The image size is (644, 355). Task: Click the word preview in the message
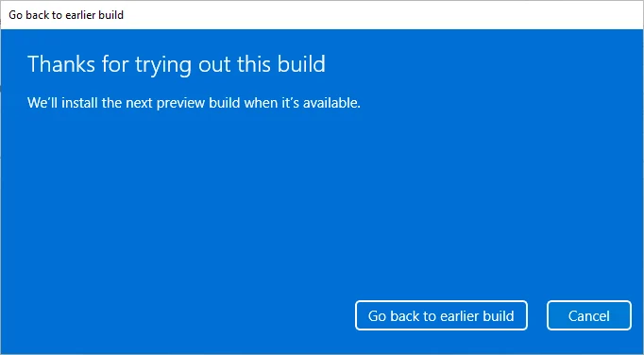point(180,104)
